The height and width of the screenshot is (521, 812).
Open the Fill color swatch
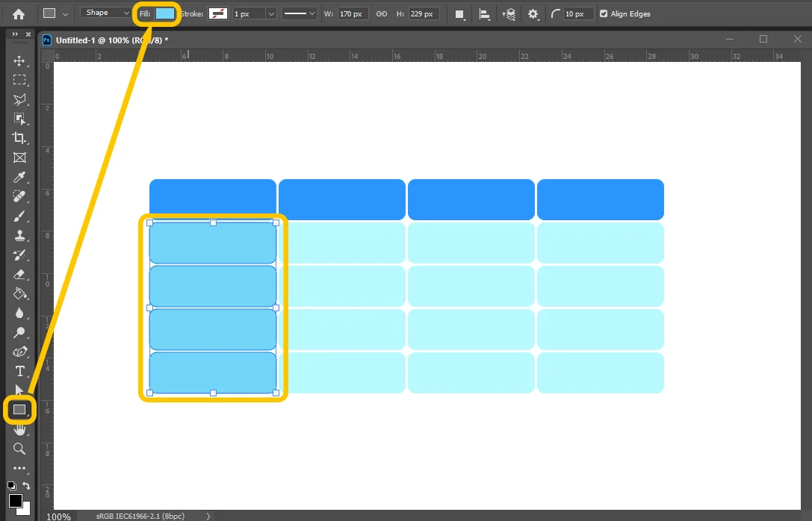coord(165,14)
